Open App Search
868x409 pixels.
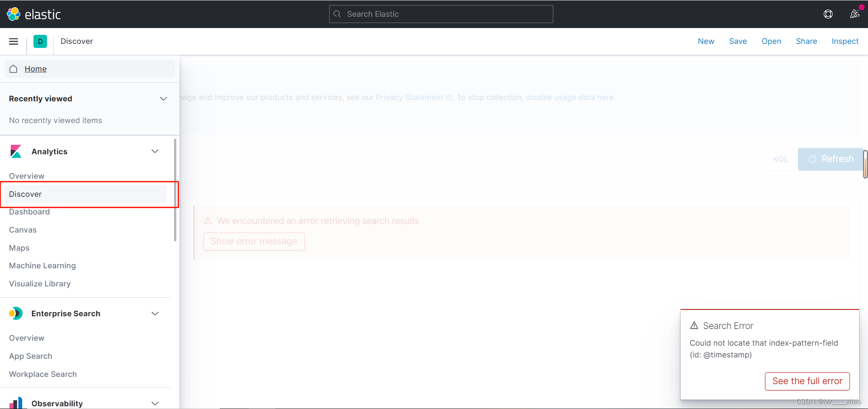point(30,356)
